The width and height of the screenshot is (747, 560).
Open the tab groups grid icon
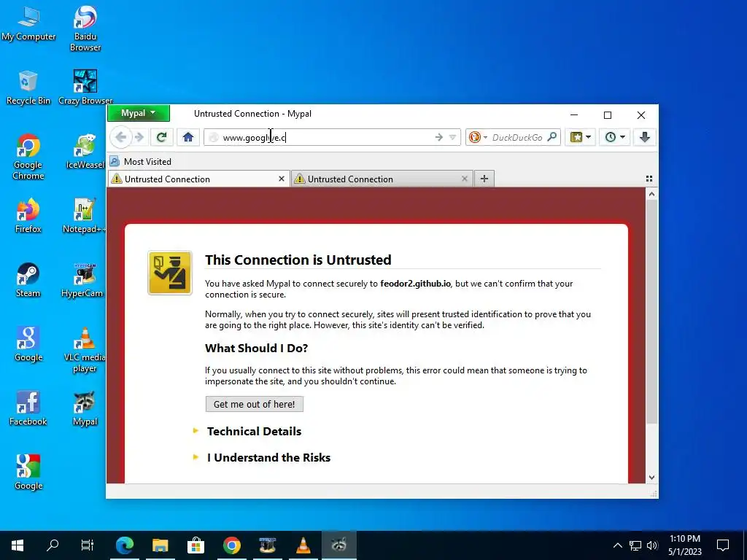[649, 179]
